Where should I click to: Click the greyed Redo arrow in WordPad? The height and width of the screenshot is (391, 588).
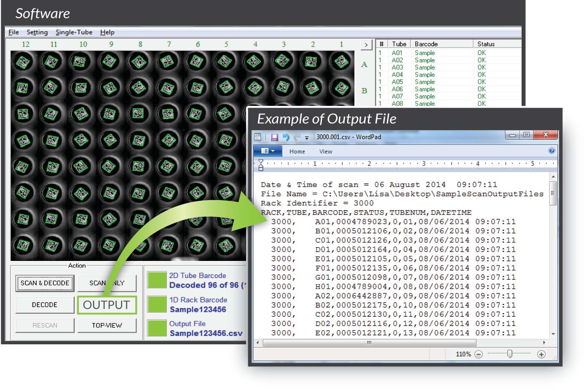(x=297, y=137)
